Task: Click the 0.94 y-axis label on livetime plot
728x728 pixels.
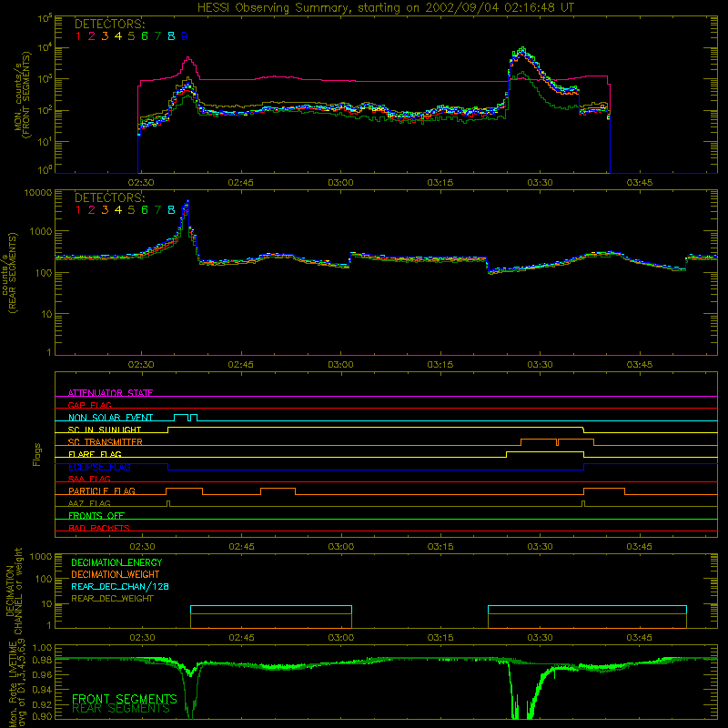Action: point(41,688)
